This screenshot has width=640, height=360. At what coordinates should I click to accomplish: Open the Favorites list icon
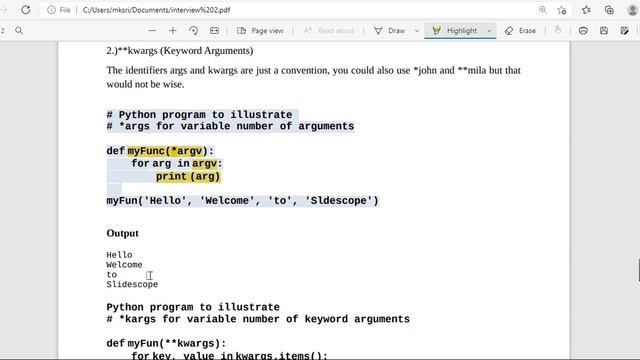coord(586,10)
